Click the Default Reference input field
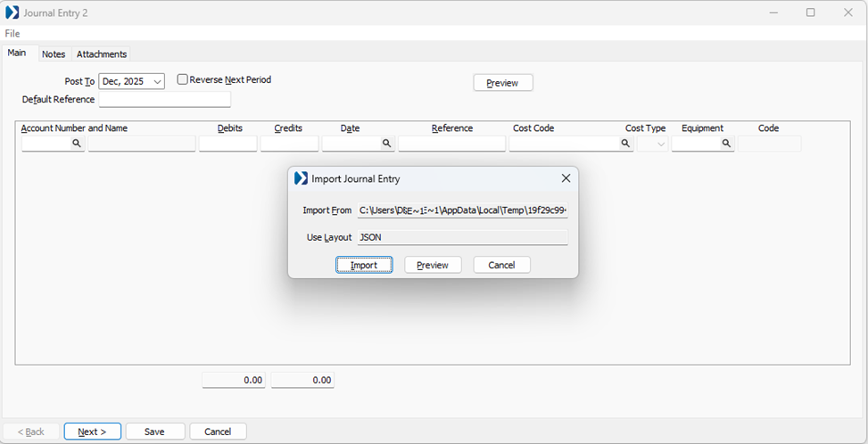Image resolution: width=868 pixels, height=444 pixels. pyautogui.click(x=164, y=100)
